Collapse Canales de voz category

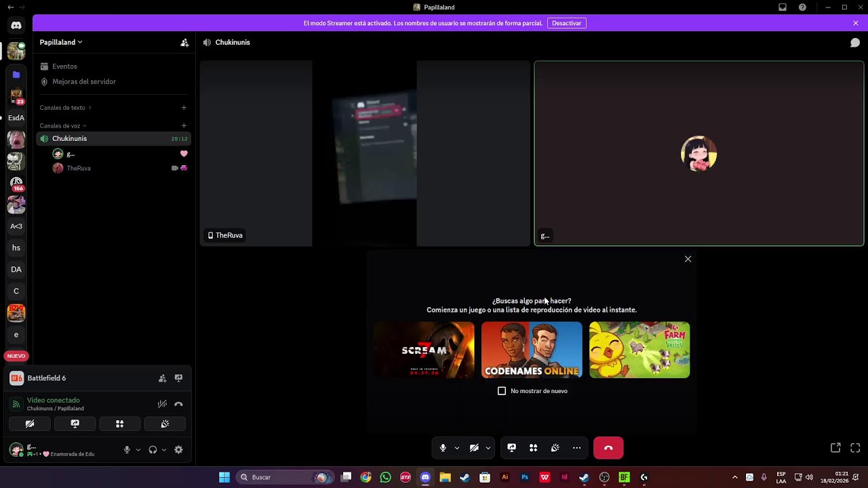click(x=63, y=126)
